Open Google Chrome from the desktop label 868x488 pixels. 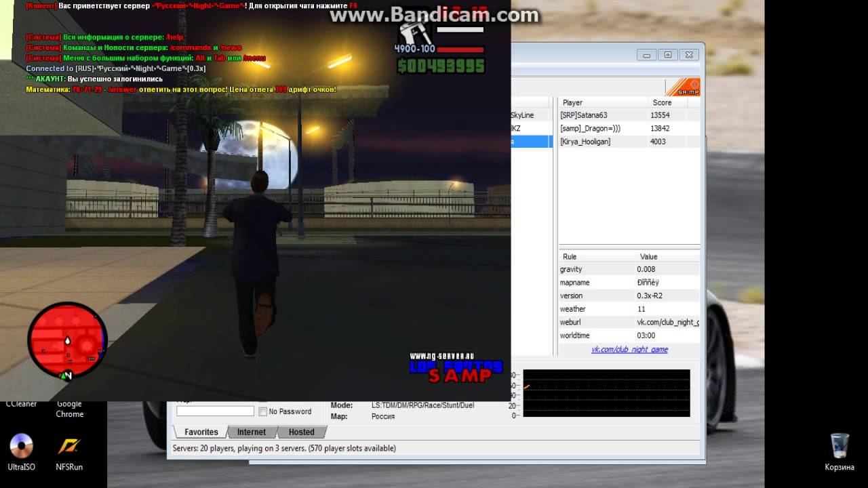point(69,409)
